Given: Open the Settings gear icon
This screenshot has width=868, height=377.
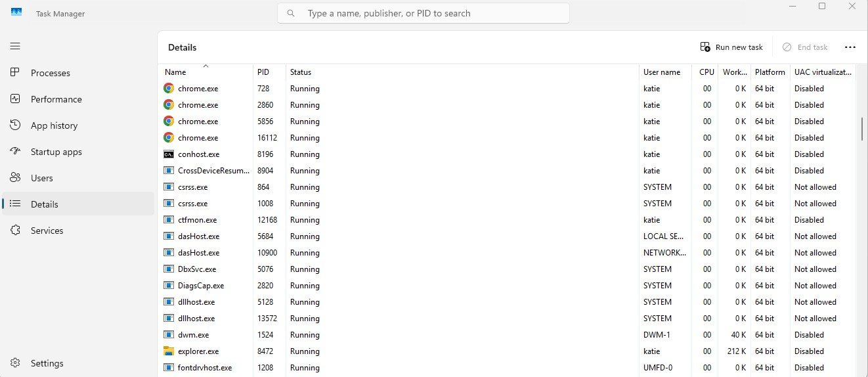Looking at the screenshot, I should pos(15,363).
